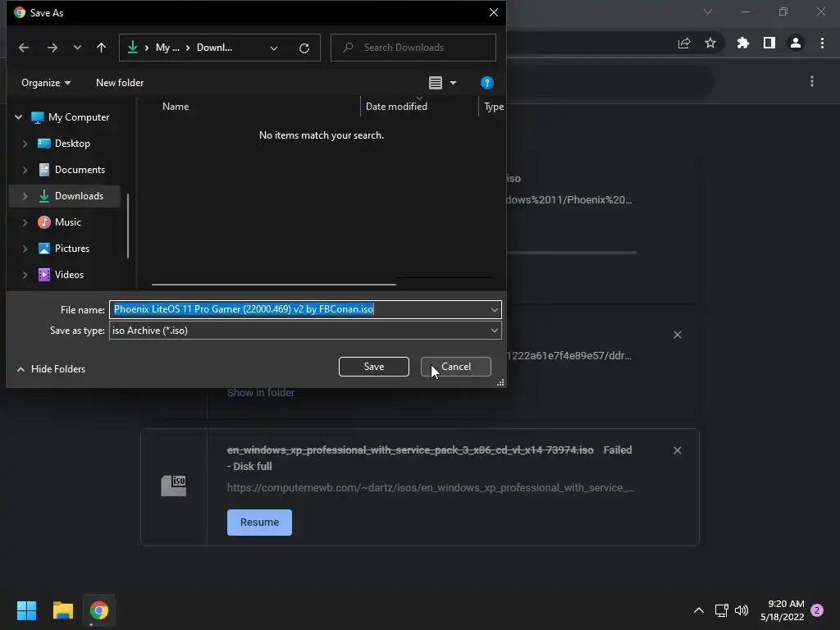Open Chrome Extensions puzzle icon
This screenshot has width=840, height=630.
click(x=742, y=43)
